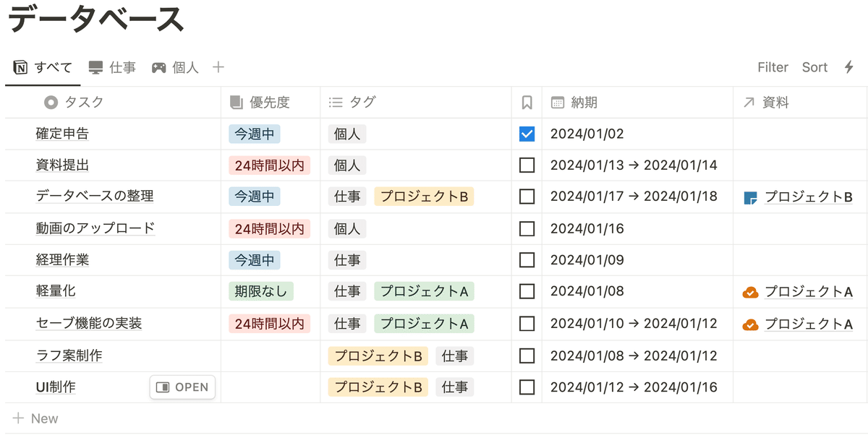Click the OPEN button on UI制作 row
The height and width of the screenshot is (435, 868).
[x=182, y=387]
